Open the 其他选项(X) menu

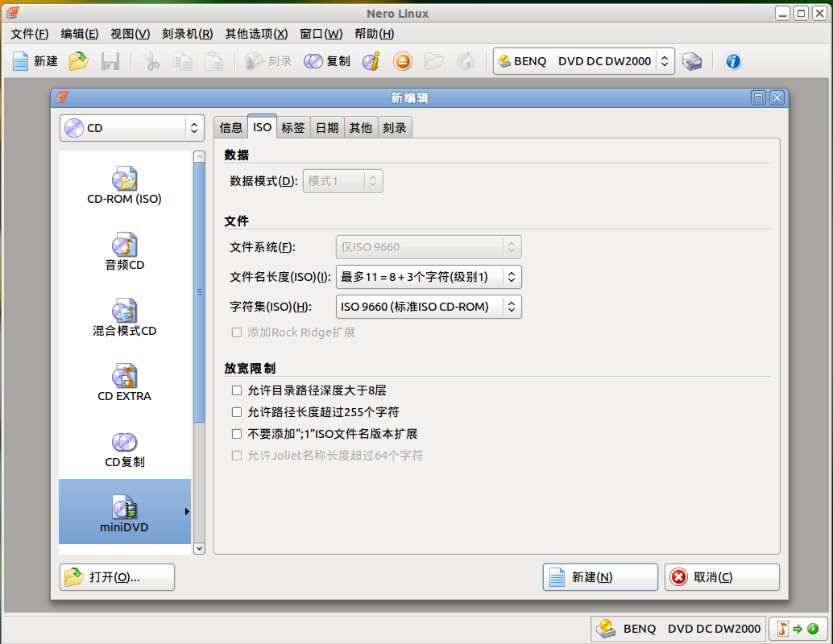click(x=257, y=34)
